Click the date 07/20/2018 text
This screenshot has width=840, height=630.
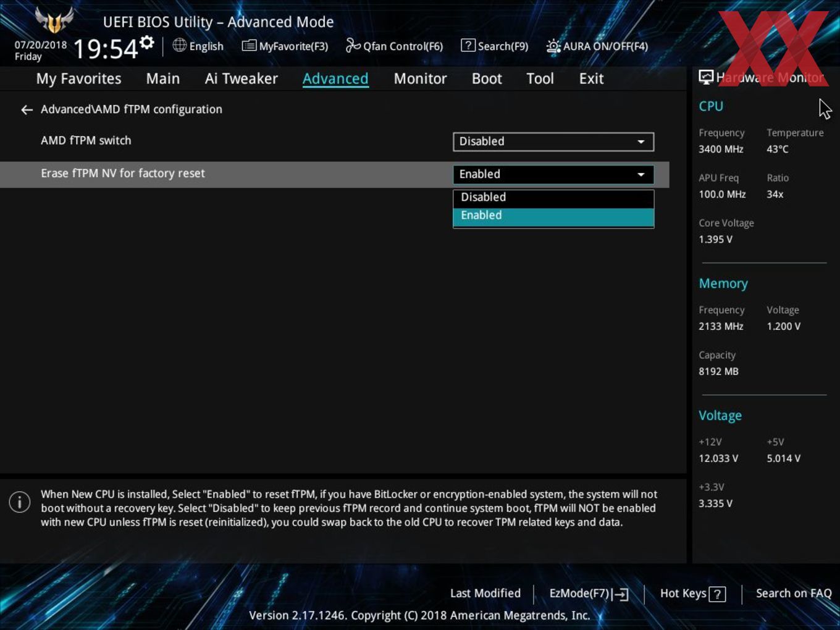tap(41, 45)
